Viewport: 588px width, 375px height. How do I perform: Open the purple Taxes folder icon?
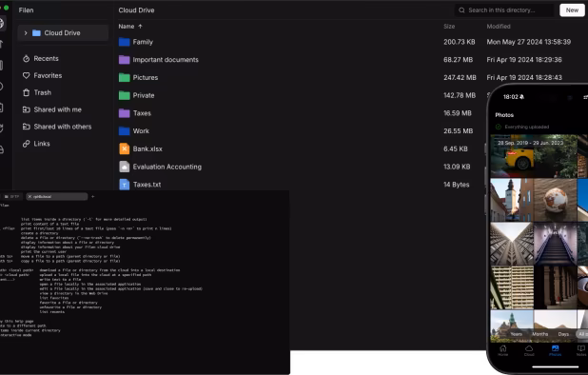pyautogui.click(x=124, y=113)
